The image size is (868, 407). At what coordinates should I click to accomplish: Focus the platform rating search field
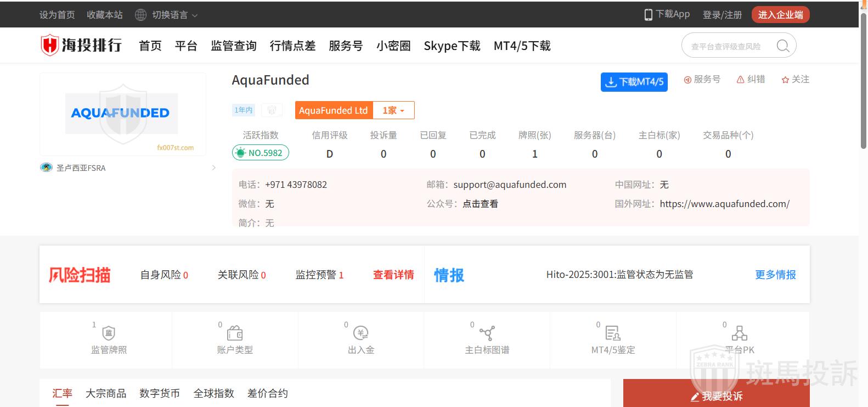point(727,46)
